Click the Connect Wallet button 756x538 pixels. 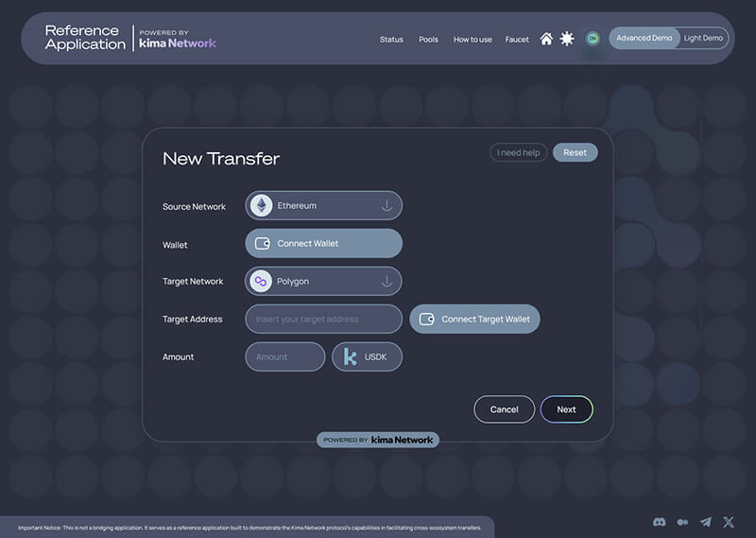pos(323,244)
